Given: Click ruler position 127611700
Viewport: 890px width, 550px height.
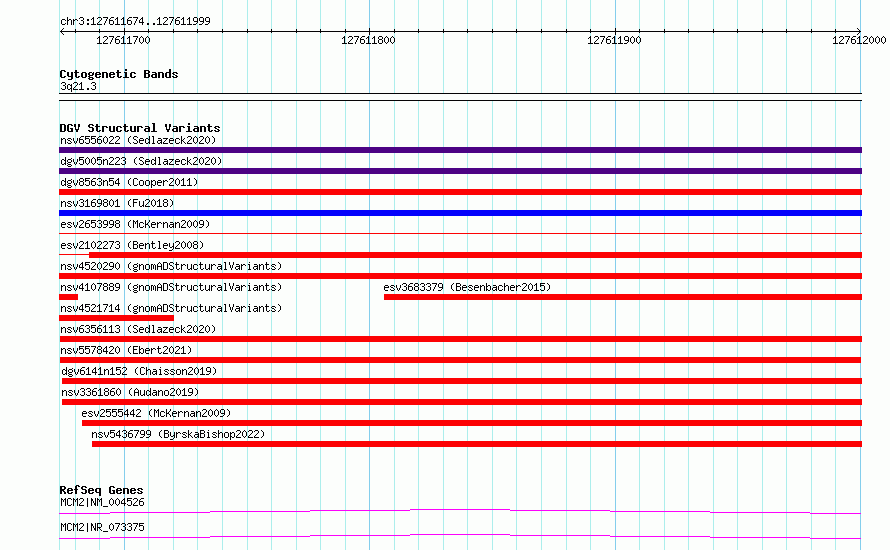Looking at the screenshot, I should [123, 40].
